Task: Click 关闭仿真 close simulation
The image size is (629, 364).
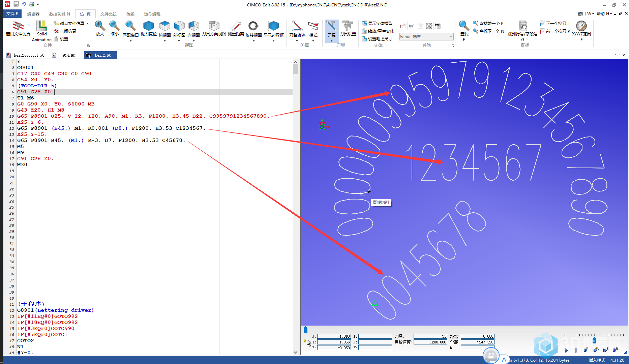Action: [65, 31]
